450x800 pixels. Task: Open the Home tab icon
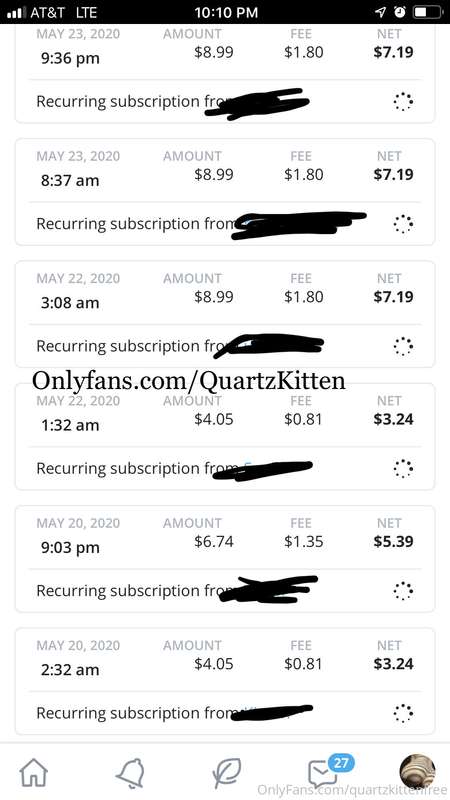click(x=33, y=772)
